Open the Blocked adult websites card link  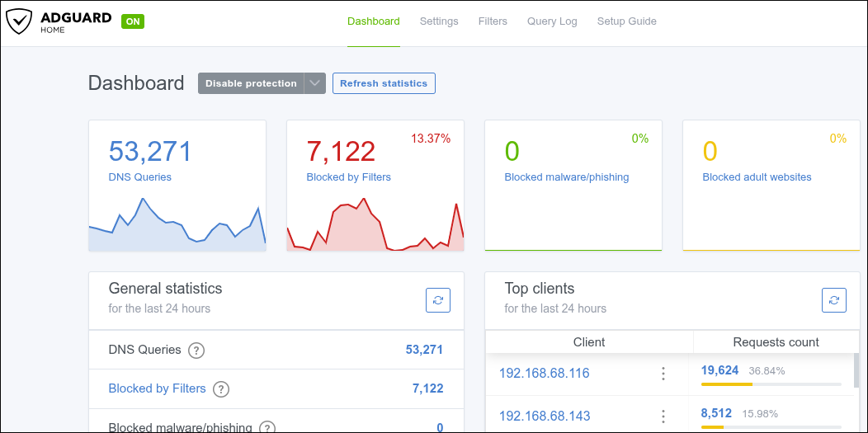click(757, 177)
